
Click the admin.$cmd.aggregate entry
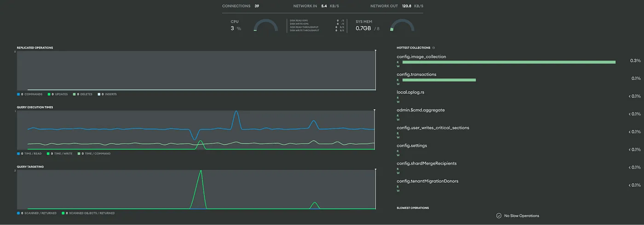point(420,110)
